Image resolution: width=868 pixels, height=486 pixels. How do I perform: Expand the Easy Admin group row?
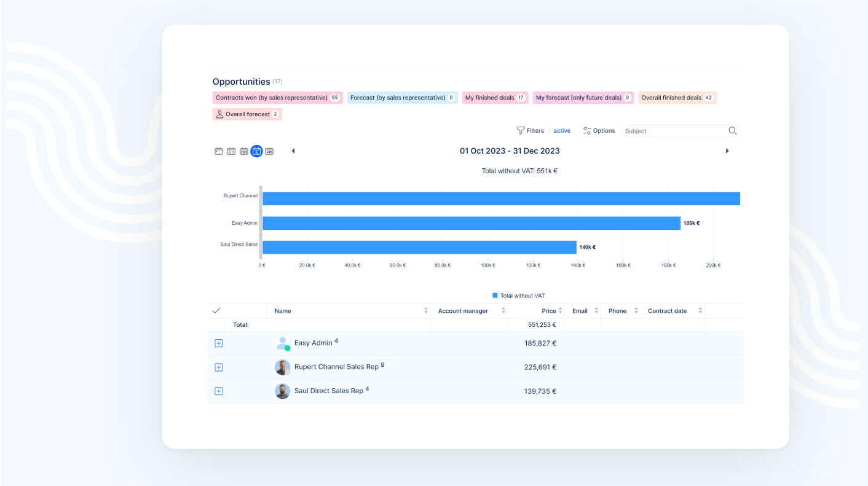tap(218, 343)
